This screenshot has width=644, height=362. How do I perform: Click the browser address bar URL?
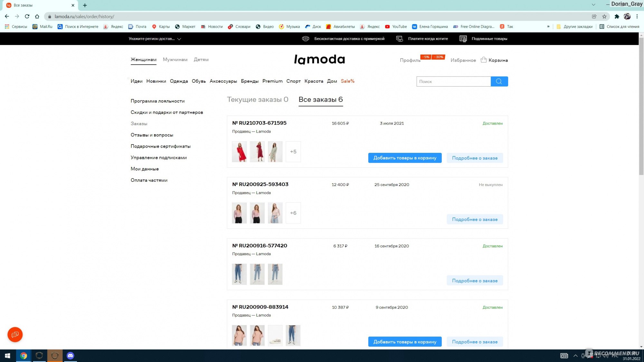tap(84, 16)
